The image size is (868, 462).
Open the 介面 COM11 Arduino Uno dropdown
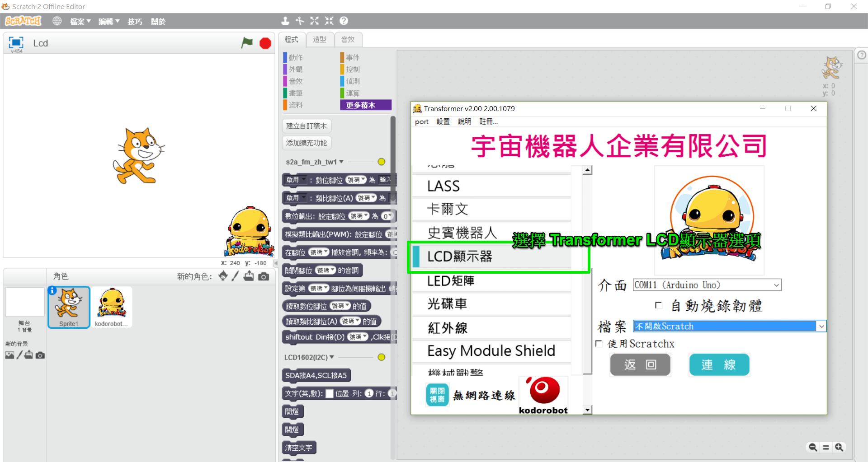coord(707,285)
